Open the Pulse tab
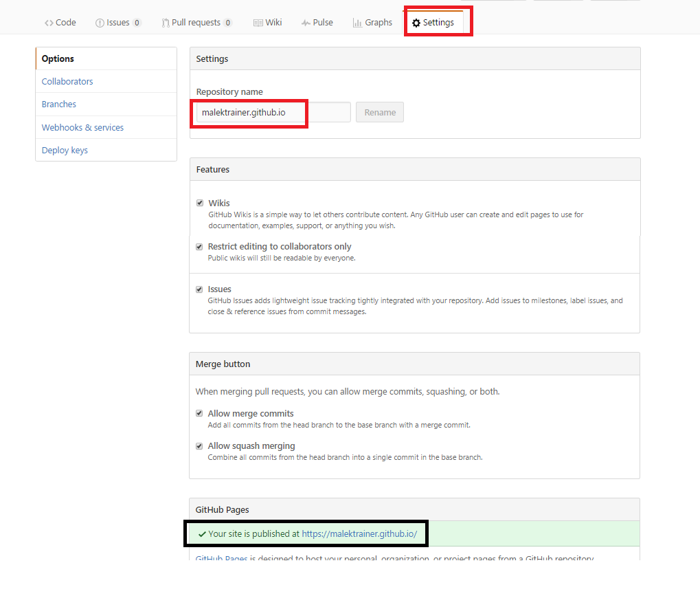The height and width of the screenshot is (596, 700). [317, 22]
